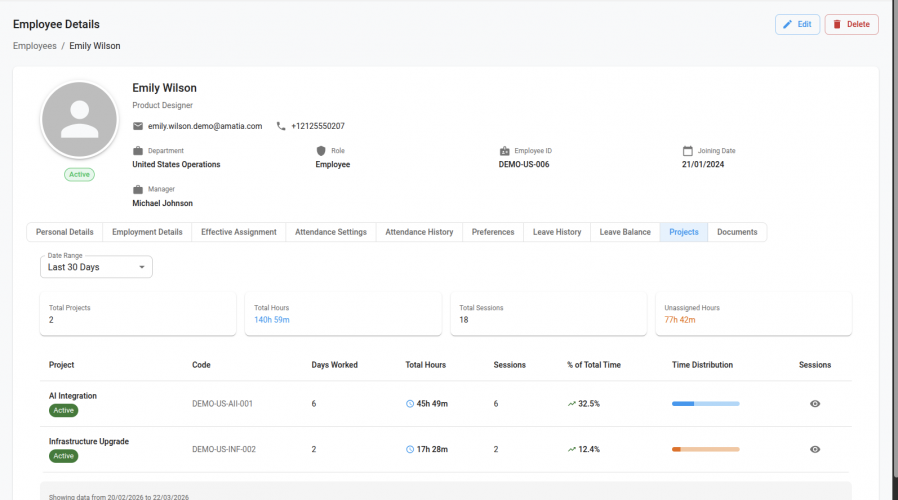The width and height of the screenshot is (898, 500).
Task: Click the Infrastructure Upgrade project name
Action: 89,442
